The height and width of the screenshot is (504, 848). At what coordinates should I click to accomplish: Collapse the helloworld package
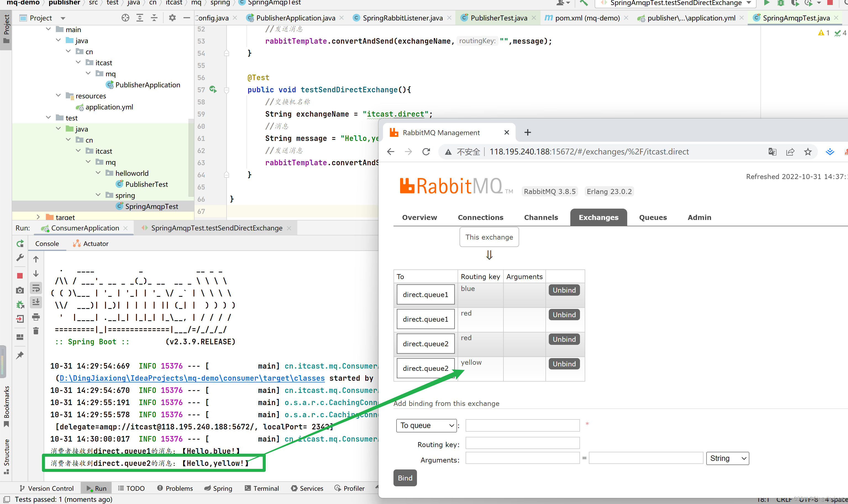click(98, 173)
